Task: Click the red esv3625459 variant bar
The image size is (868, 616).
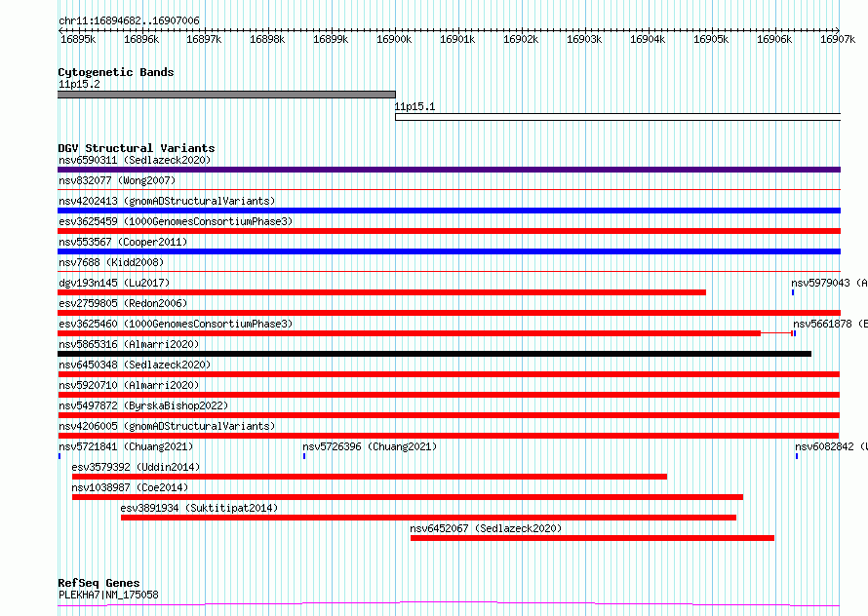Action: (449, 231)
